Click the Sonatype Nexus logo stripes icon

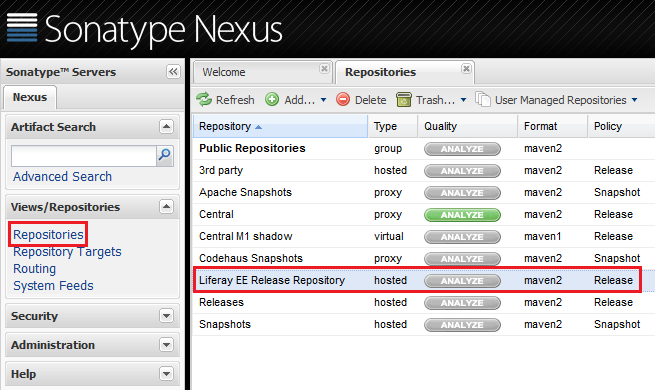pos(22,28)
